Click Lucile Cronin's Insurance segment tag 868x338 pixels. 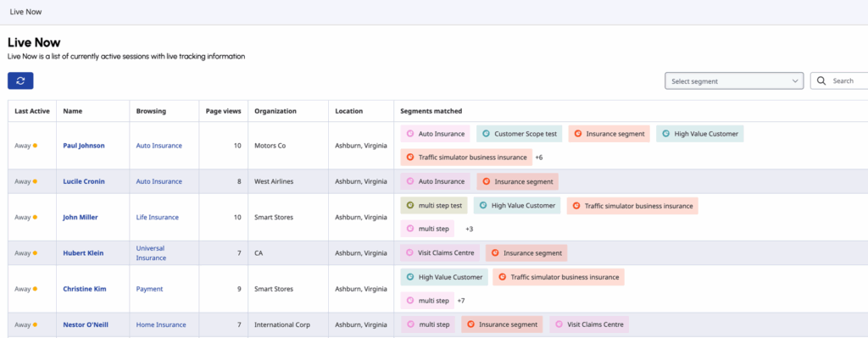click(518, 181)
